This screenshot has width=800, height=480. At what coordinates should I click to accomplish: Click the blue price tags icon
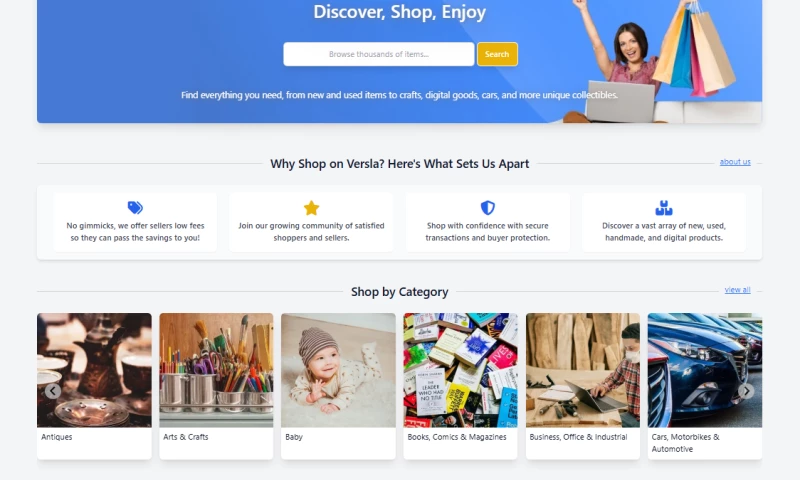(135, 208)
